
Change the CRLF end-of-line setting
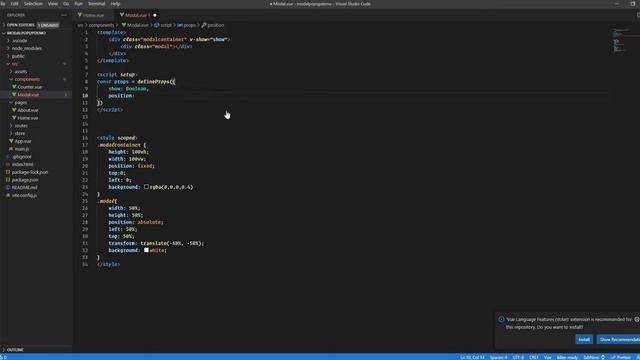click(x=533, y=357)
